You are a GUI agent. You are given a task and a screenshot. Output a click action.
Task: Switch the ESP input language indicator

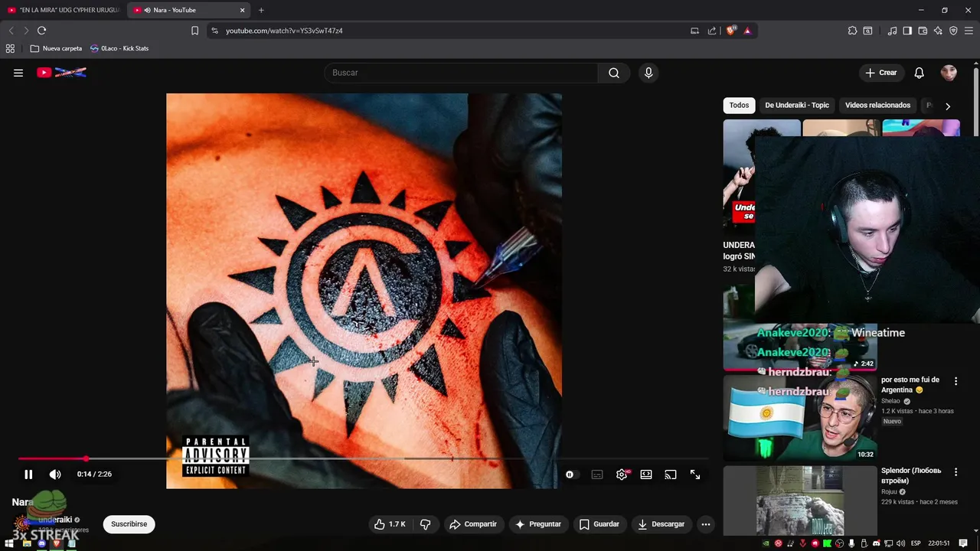click(x=915, y=543)
